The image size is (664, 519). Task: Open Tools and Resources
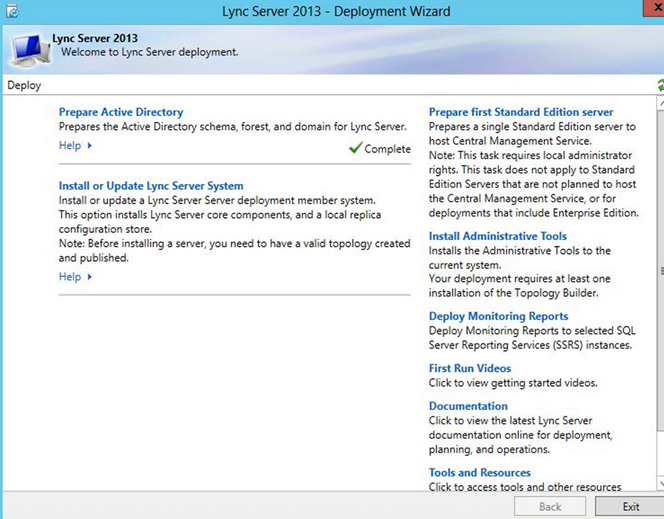[480, 472]
